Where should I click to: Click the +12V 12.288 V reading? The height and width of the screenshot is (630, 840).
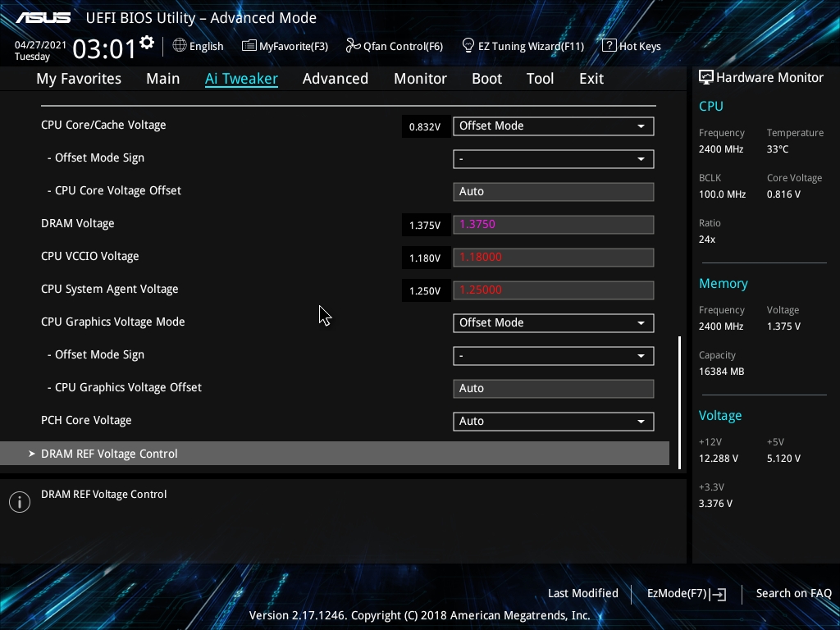click(719, 459)
